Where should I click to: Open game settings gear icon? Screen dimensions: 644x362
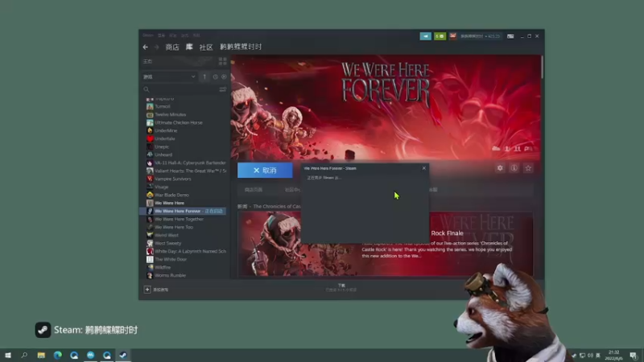[x=500, y=168]
